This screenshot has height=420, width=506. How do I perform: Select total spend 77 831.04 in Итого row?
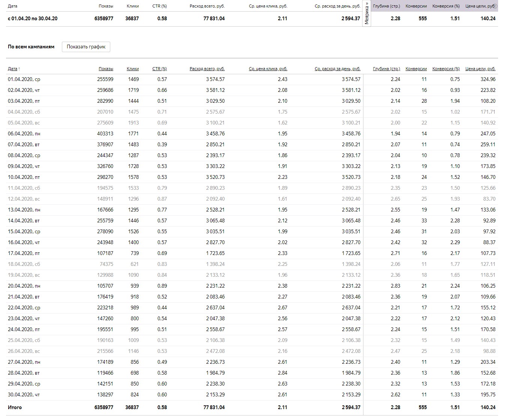coord(214,407)
